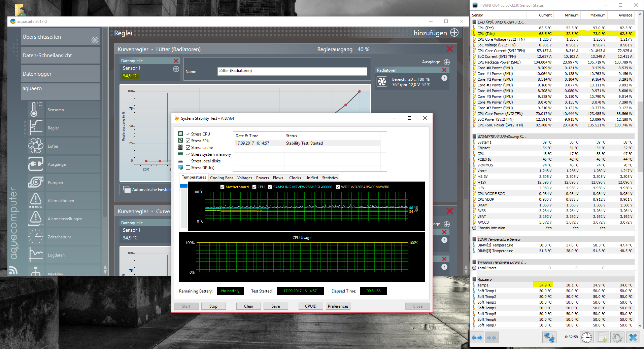
Task: Open HWiNFO remote network monitoring icon
Action: [549, 338]
